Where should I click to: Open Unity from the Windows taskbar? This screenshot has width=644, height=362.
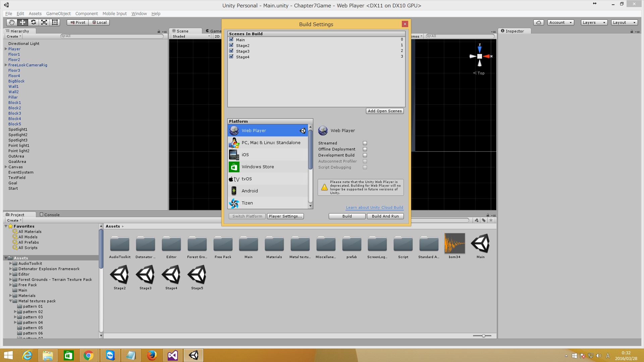[193, 355]
